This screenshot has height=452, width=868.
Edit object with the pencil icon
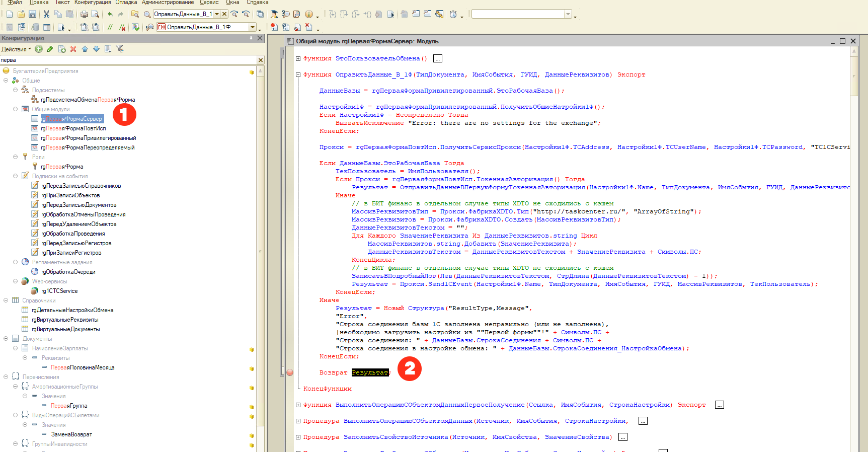tap(50, 49)
